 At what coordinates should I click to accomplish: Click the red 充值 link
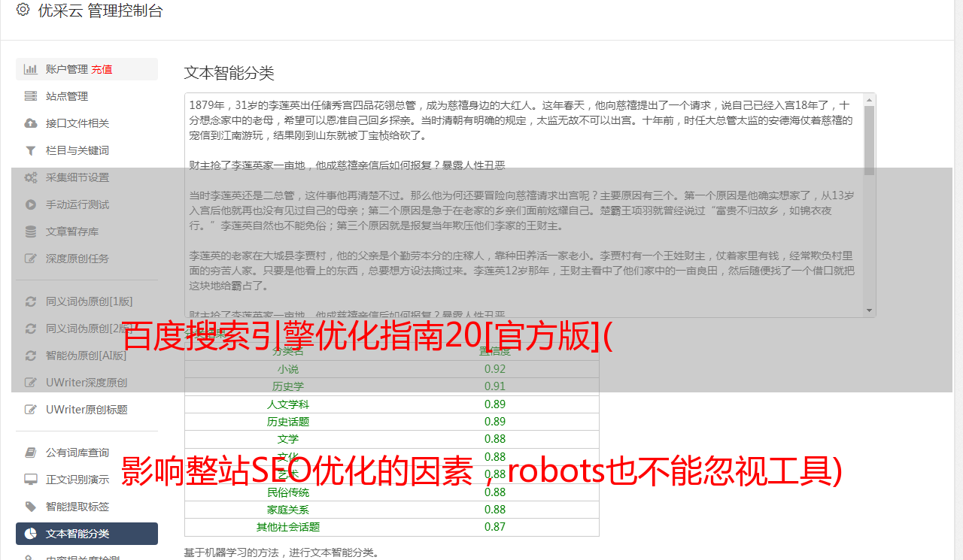pos(102,69)
